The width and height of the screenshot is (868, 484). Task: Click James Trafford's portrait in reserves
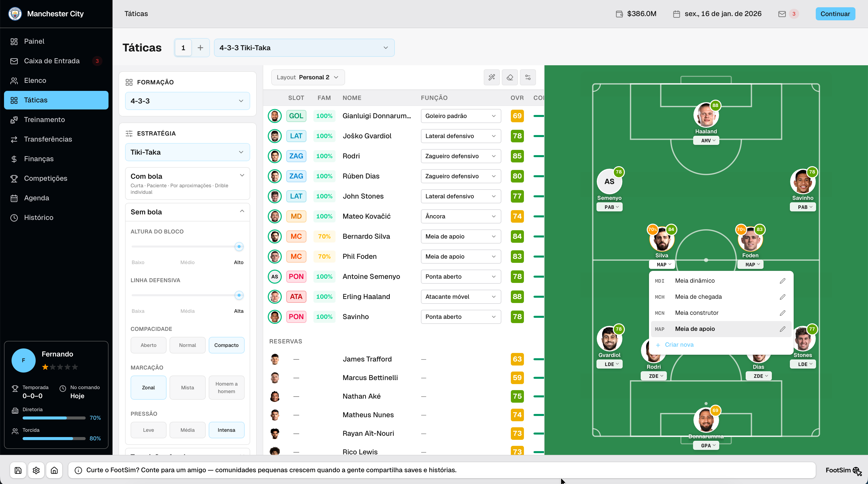(x=275, y=359)
